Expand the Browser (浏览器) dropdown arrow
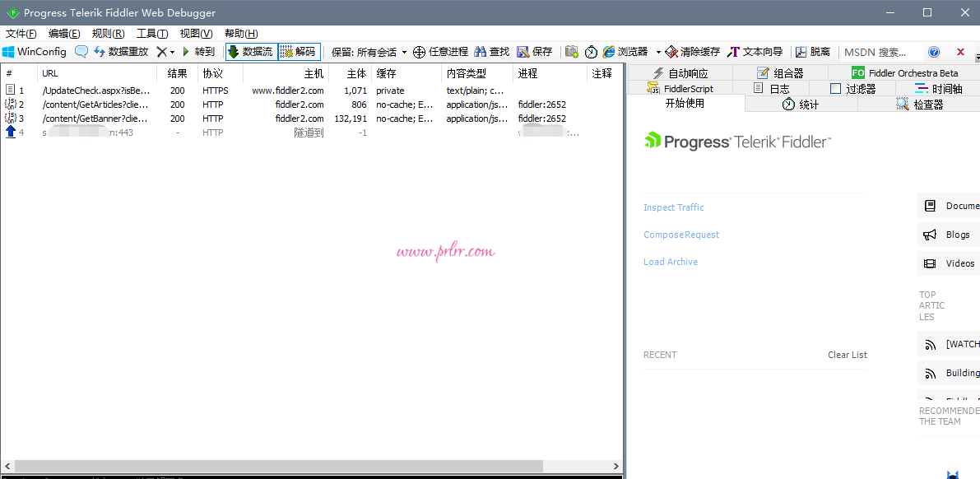Image resolution: width=980 pixels, height=479 pixels. point(658,53)
